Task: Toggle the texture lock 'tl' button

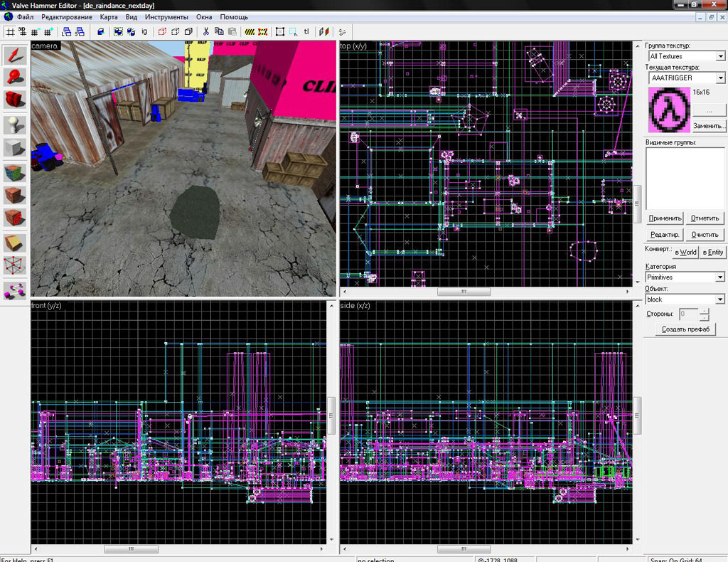Action: 306,31
